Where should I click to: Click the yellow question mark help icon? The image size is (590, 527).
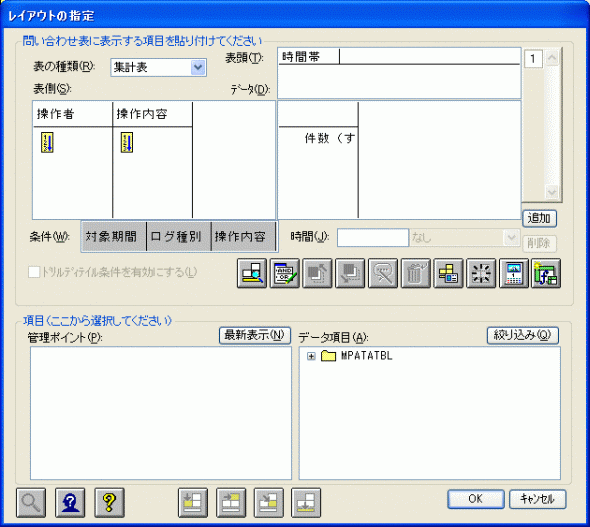pyautogui.click(x=109, y=503)
